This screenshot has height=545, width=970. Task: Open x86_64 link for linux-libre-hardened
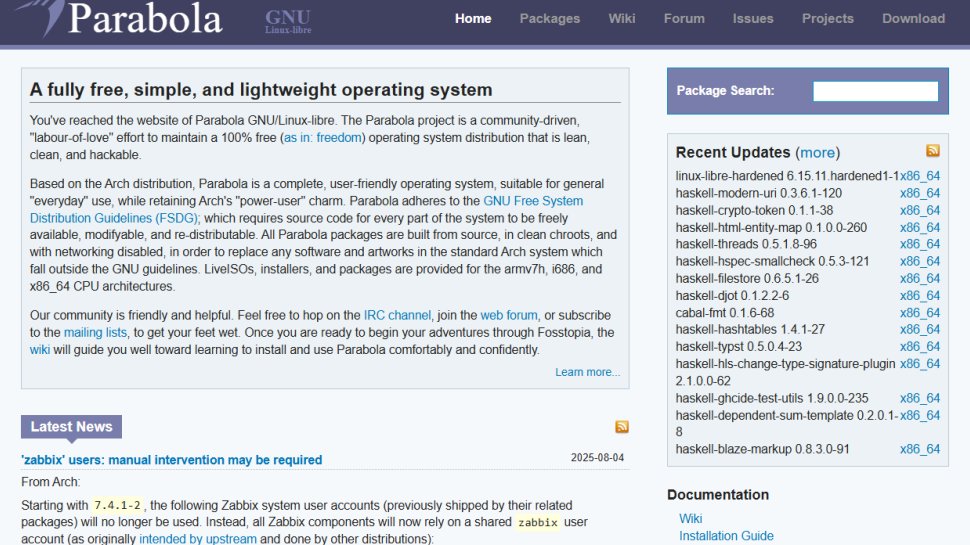(920, 176)
